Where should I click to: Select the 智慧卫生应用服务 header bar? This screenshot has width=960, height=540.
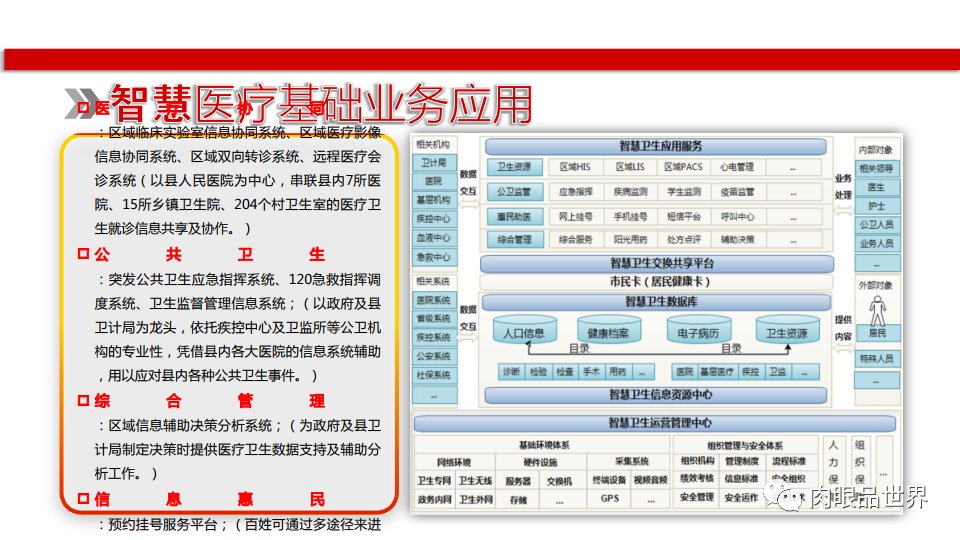pos(656,146)
